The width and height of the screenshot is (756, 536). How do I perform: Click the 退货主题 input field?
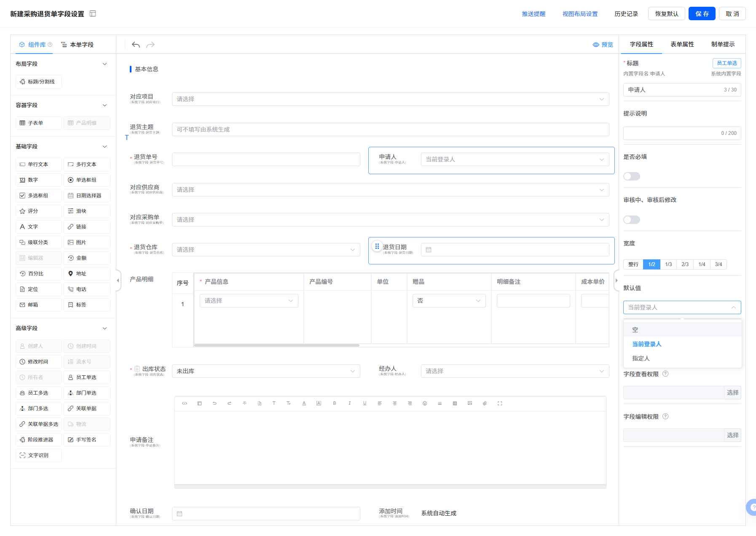(390, 129)
